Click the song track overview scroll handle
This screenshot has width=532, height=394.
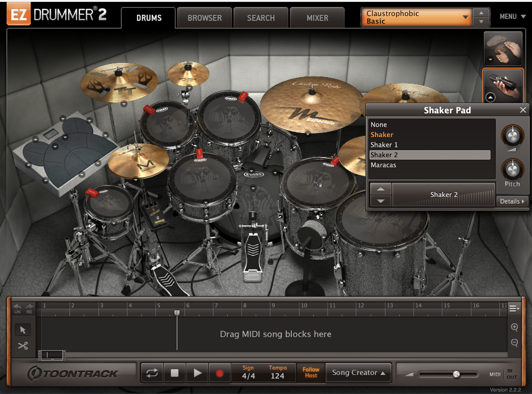pyautogui.click(x=52, y=355)
